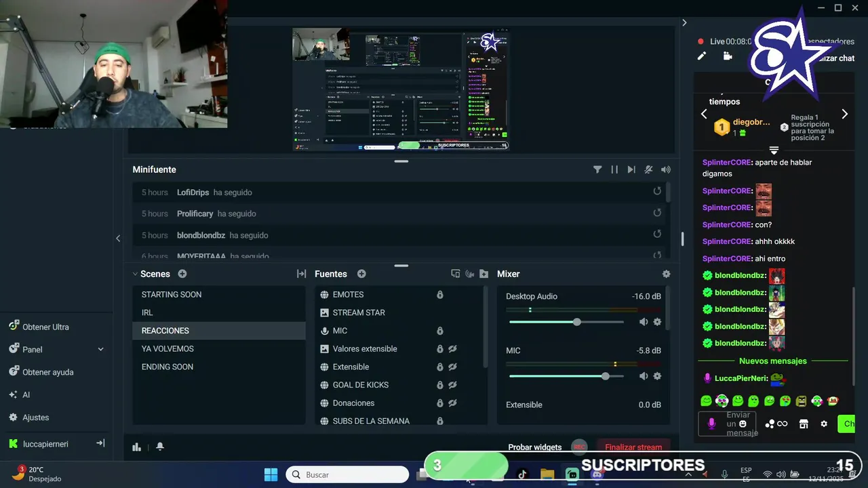Replay the LofiDrips follow alert
This screenshot has height=488, width=868.
click(657, 191)
